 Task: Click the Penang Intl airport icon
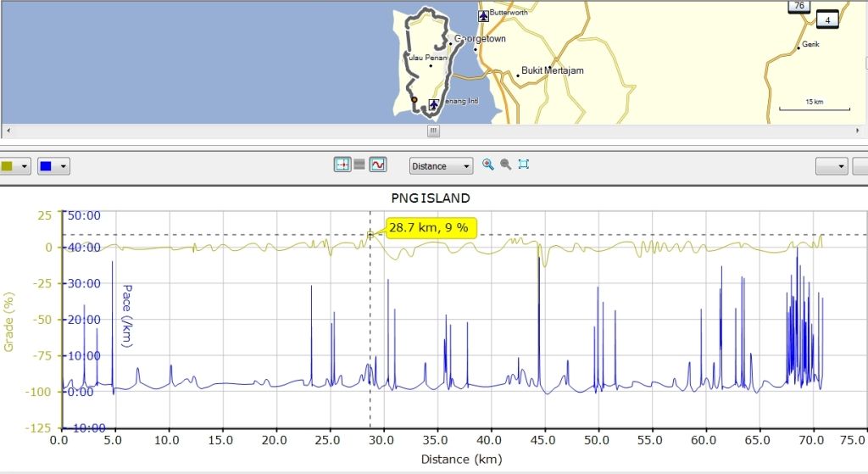[434, 104]
